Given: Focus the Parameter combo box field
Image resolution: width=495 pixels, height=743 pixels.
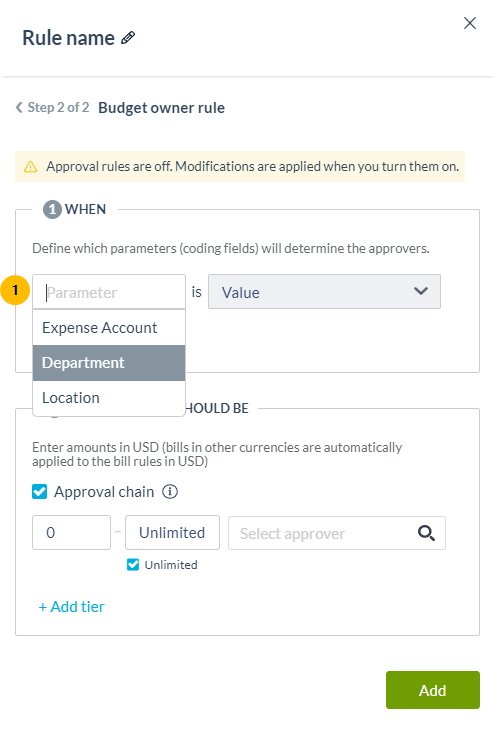Looking at the screenshot, I should (x=109, y=292).
